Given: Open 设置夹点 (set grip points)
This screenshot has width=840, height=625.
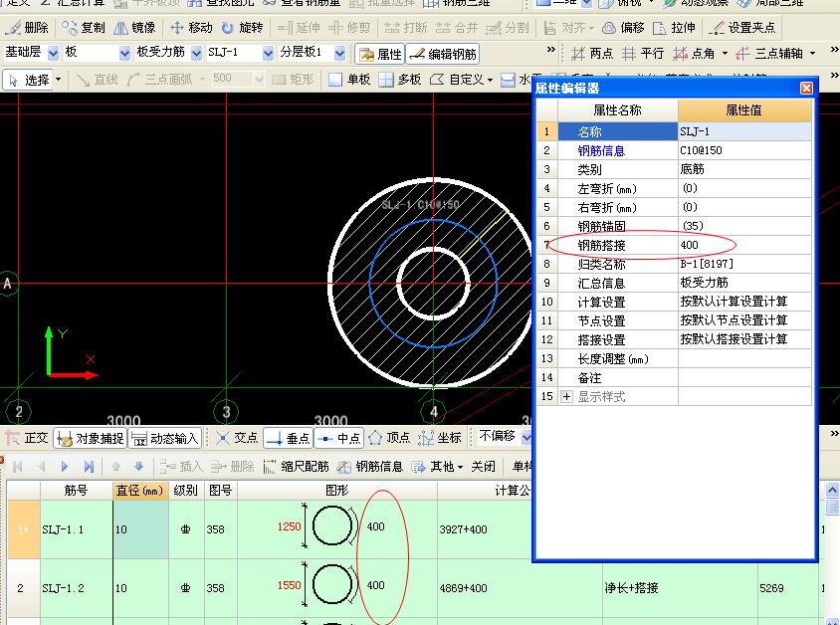Looking at the screenshot, I should tap(741, 27).
